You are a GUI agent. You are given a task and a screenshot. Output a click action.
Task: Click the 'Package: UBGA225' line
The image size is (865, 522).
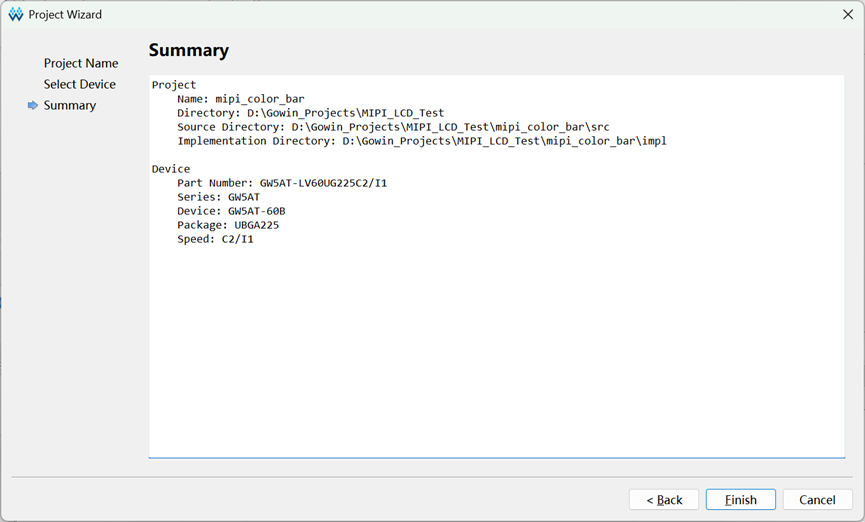click(228, 225)
